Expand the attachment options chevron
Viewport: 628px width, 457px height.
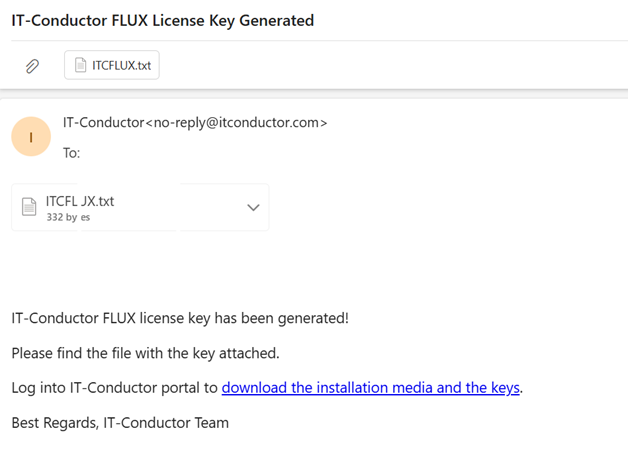click(253, 208)
